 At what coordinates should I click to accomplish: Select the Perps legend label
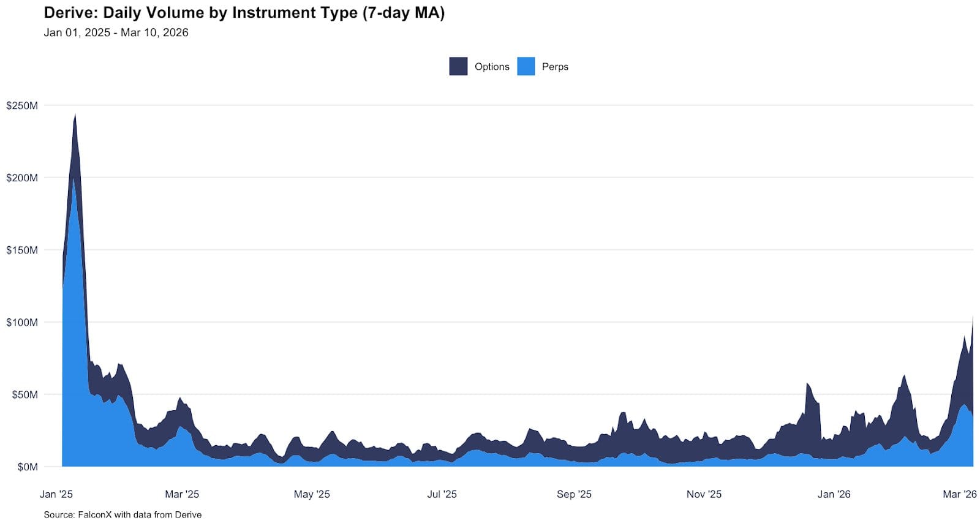[x=555, y=67]
